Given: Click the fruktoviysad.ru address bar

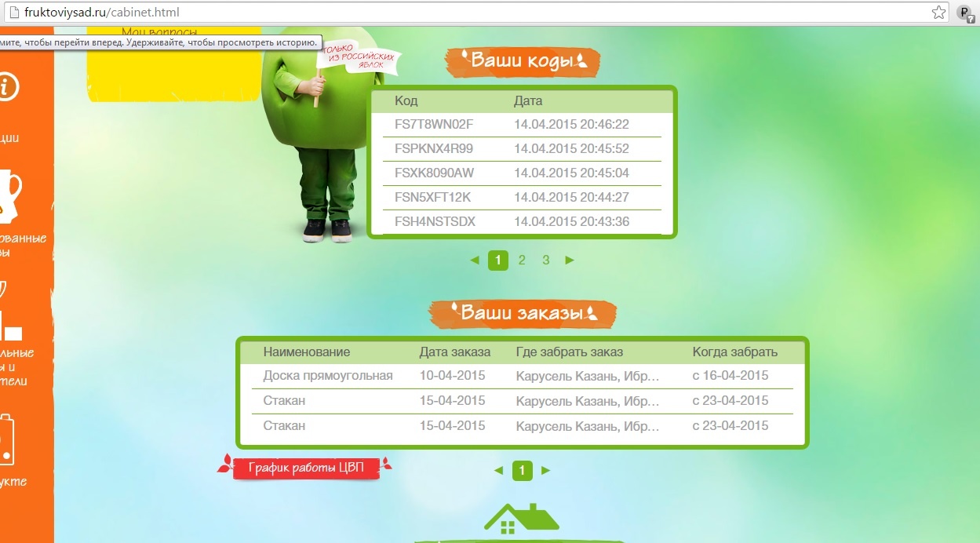Looking at the screenshot, I should pyautogui.click(x=471, y=13).
